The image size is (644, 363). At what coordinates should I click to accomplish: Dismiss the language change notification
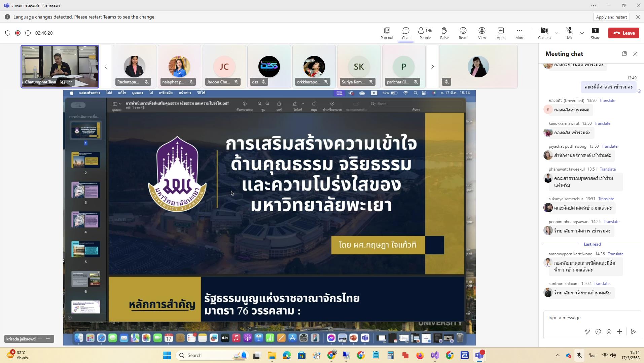coord(638,17)
